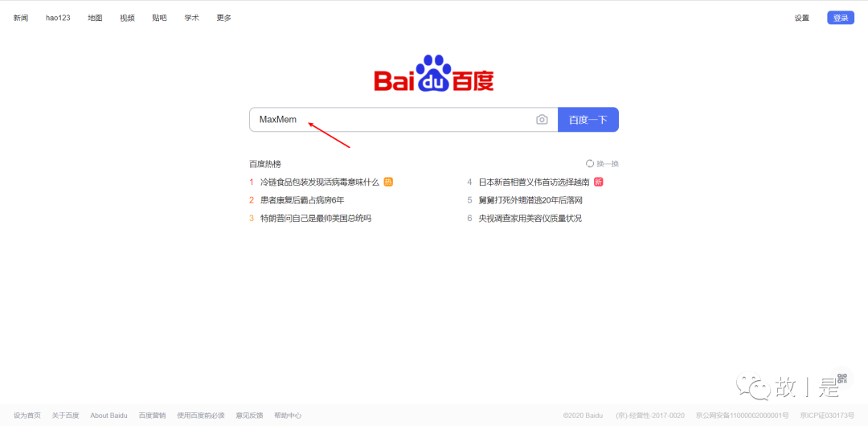Open hot item 特朗普问自己是最帅美国总统吗

tap(316, 219)
